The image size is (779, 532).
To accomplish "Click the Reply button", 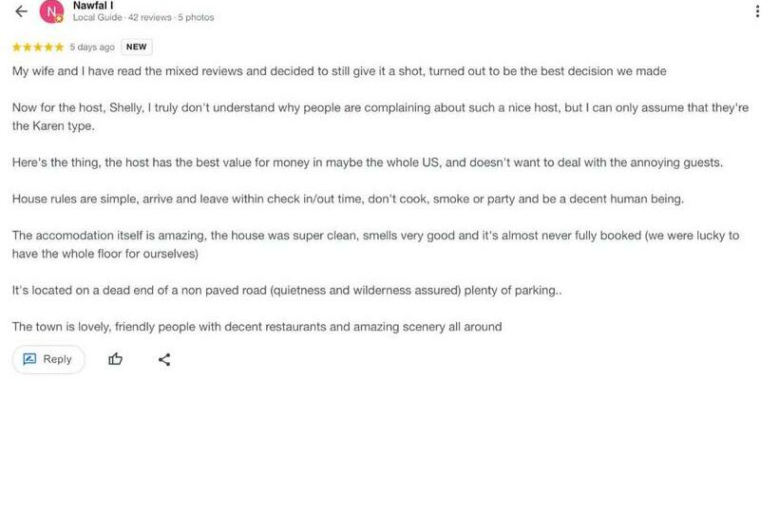I will tap(48, 359).
